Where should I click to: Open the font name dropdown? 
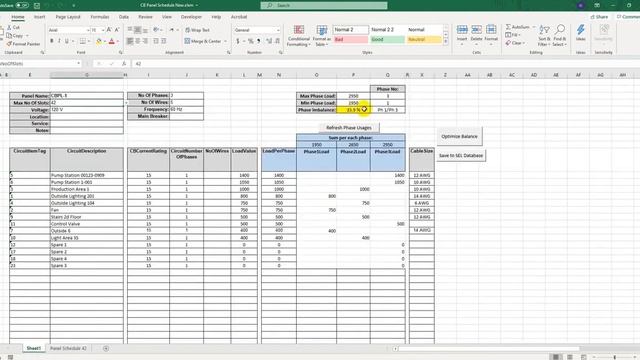point(88,30)
